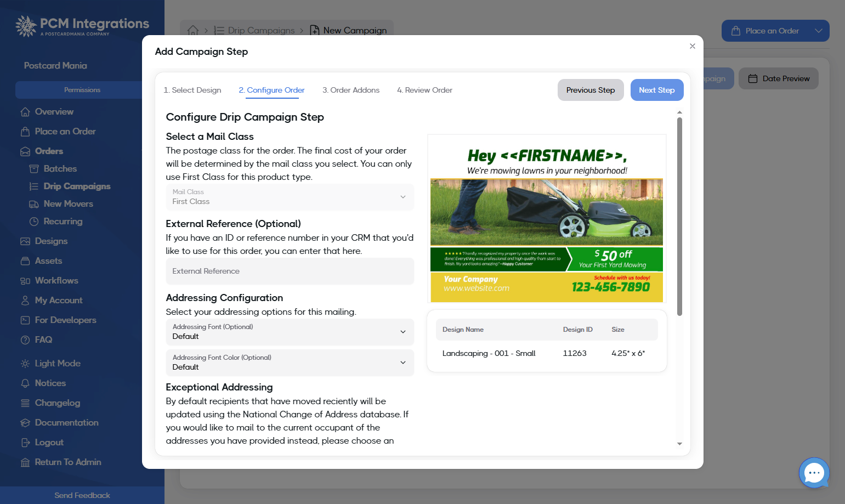
Task: Click the modal vertical scrollbar thumb
Action: 679,217
